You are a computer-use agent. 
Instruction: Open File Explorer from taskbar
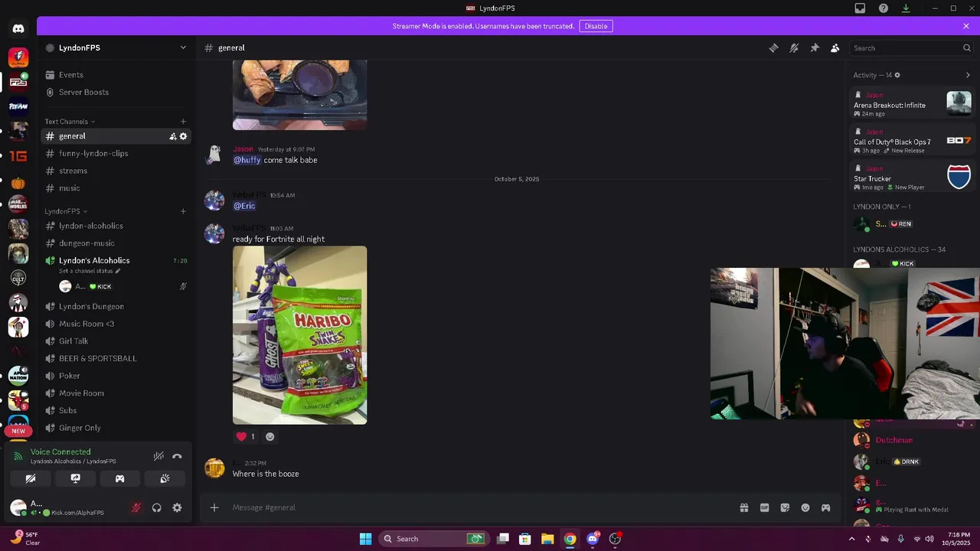pyautogui.click(x=547, y=539)
